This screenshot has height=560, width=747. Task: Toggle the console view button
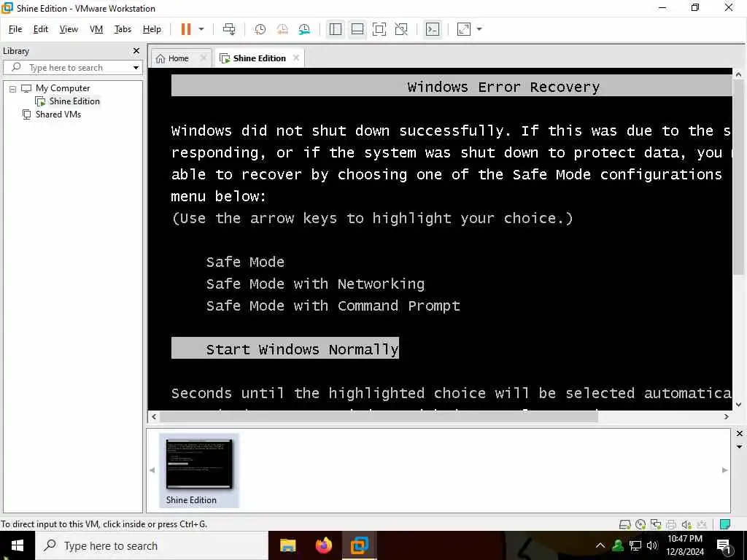point(433,29)
